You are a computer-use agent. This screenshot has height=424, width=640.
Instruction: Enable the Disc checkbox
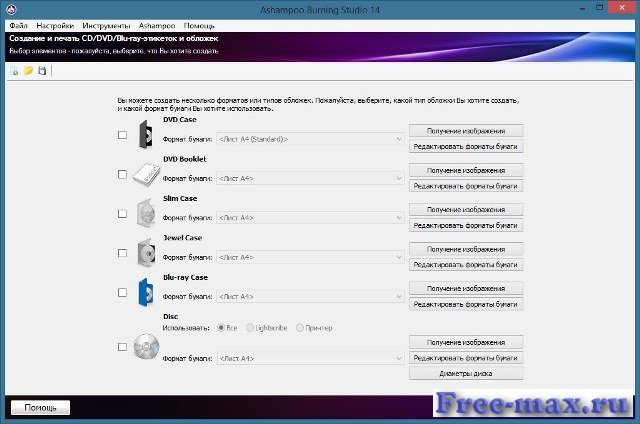tap(122, 347)
